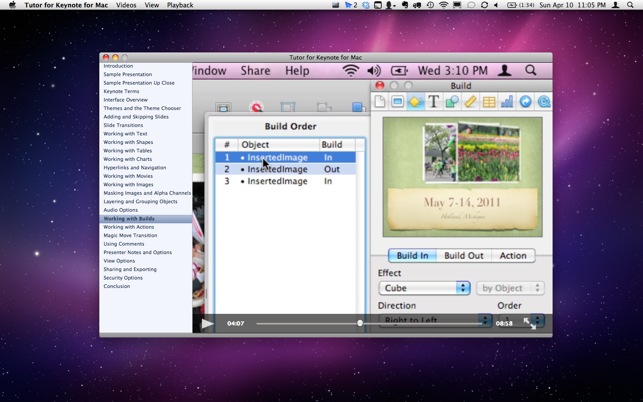
Task: Open the Playback menu
Action: (x=180, y=5)
